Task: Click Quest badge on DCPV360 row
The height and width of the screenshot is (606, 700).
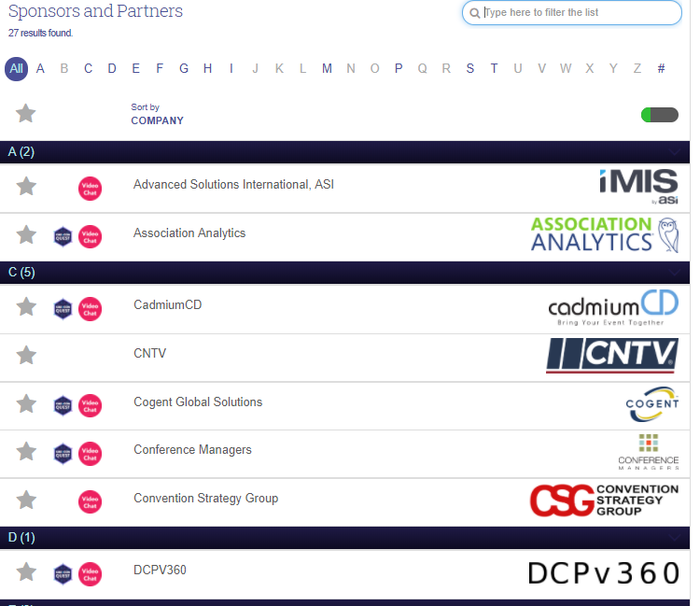Action: click(x=63, y=574)
